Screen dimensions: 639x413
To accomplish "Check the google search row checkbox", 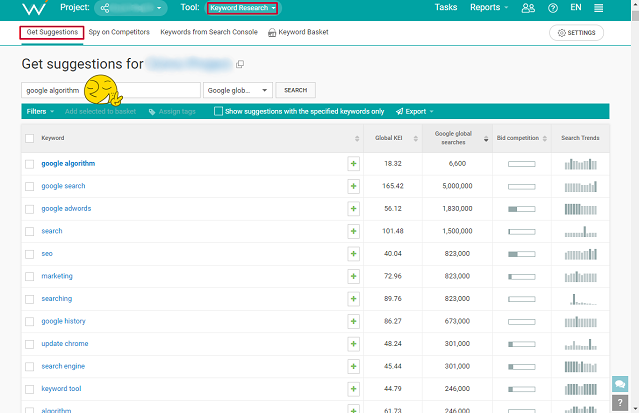I will pyautogui.click(x=29, y=186).
